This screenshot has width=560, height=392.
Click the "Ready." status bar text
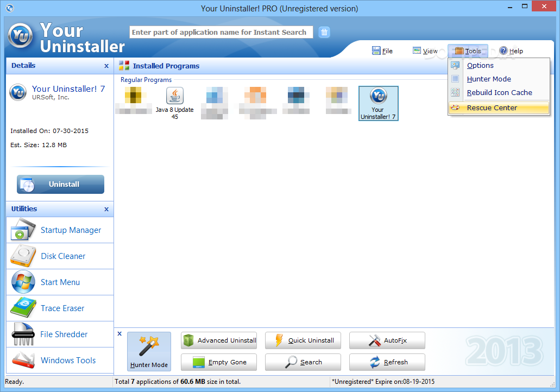click(x=15, y=382)
